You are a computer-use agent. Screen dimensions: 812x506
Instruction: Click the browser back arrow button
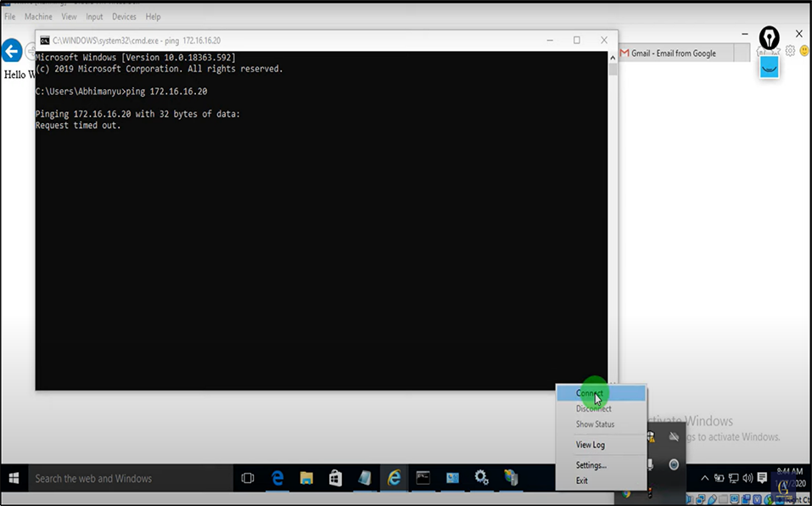12,52
